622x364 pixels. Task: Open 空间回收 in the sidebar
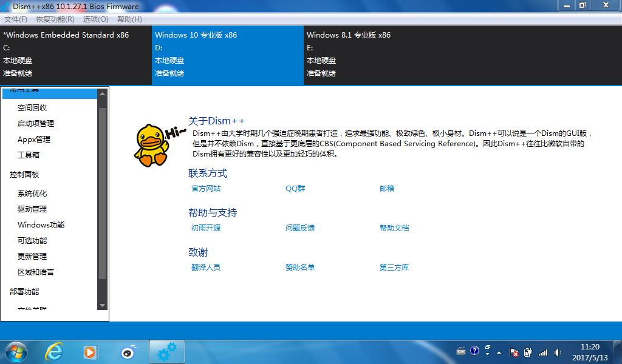click(32, 108)
